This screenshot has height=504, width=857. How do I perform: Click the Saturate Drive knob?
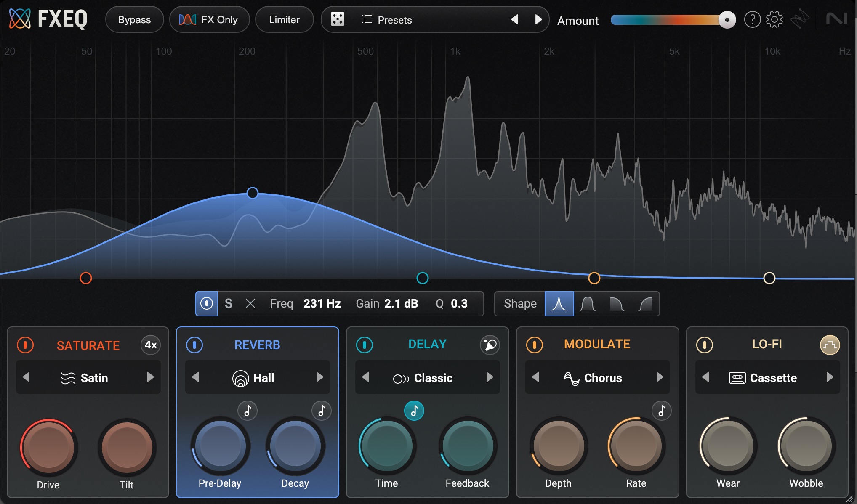pos(48,448)
